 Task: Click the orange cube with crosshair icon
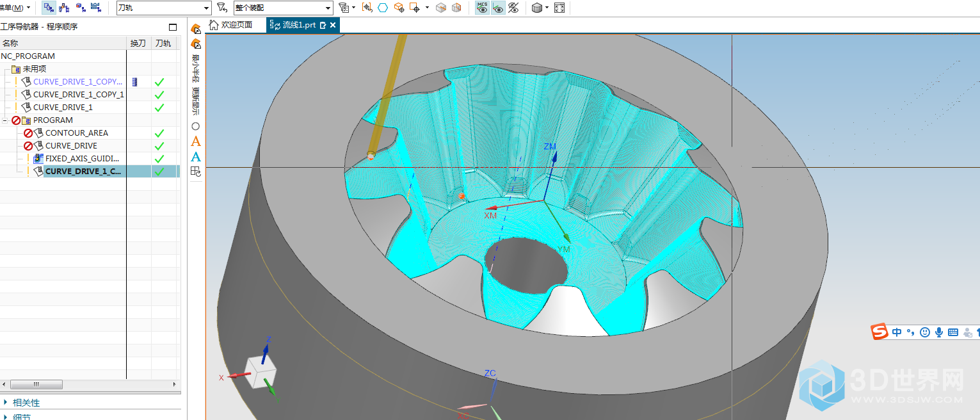click(x=399, y=8)
